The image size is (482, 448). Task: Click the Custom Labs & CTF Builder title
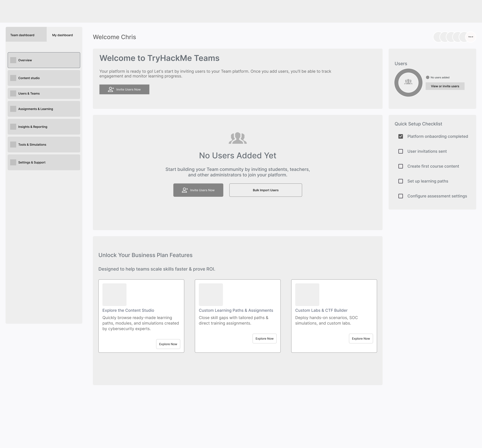click(321, 310)
